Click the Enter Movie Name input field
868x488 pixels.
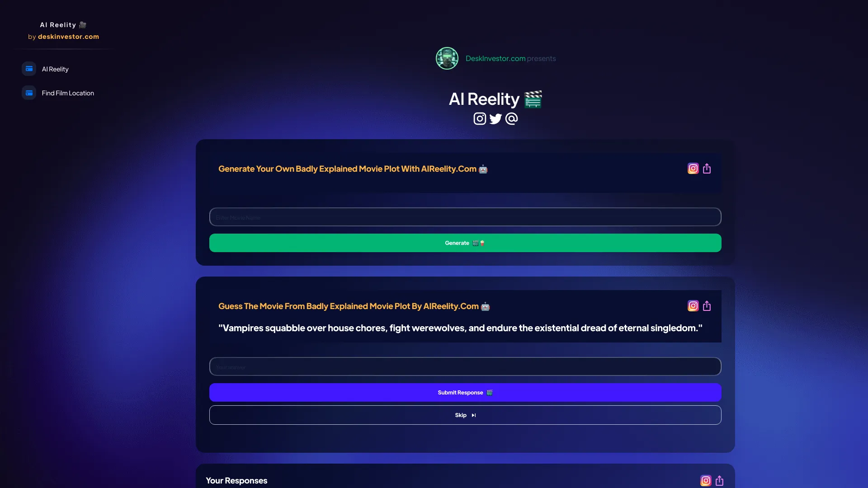pos(465,217)
